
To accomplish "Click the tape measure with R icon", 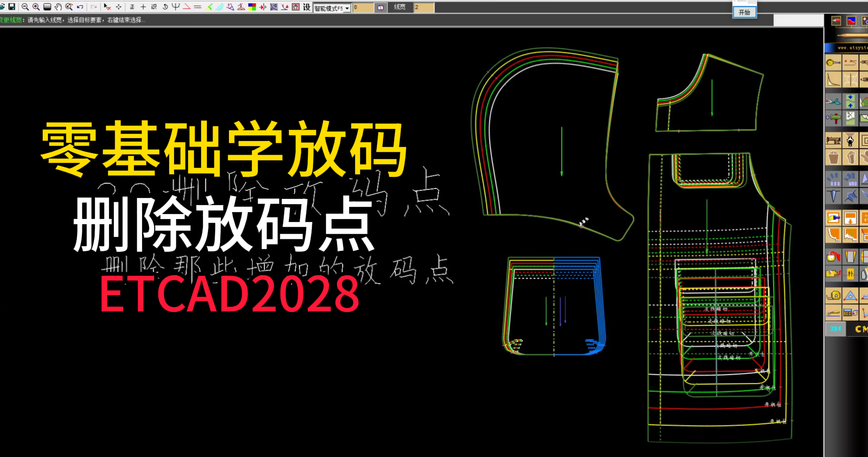I will (x=833, y=296).
